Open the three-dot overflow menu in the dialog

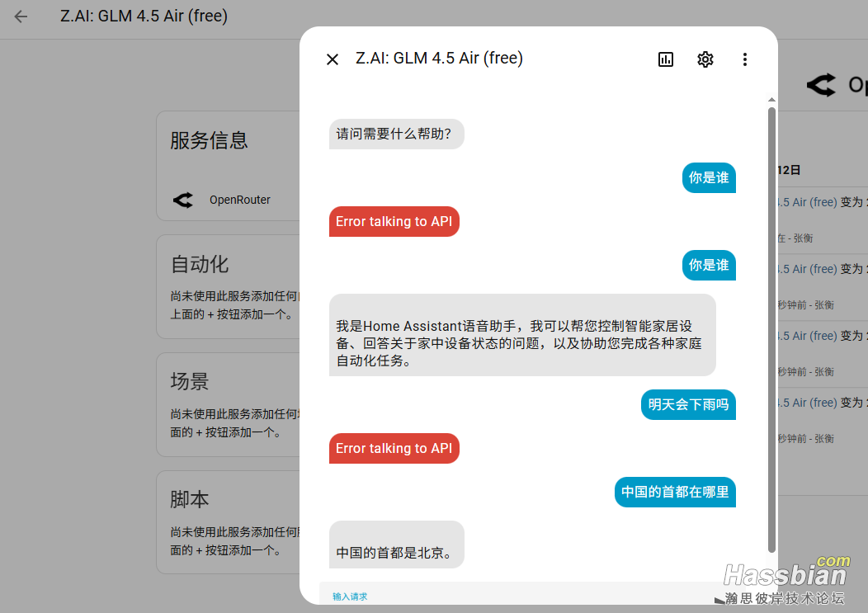click(744, 59)
